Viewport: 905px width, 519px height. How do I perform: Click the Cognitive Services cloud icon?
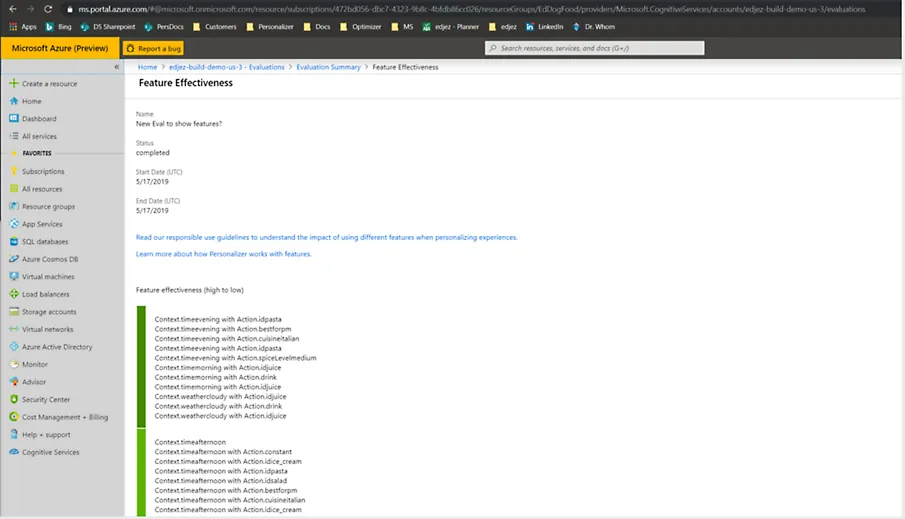point(14,452)
